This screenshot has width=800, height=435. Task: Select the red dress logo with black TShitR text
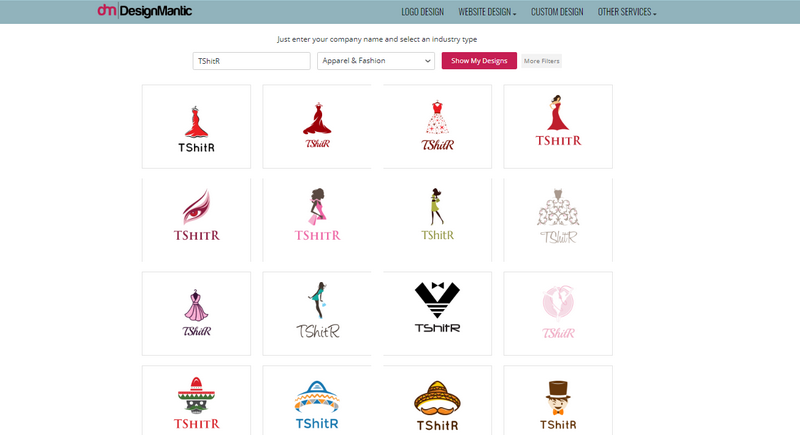coord(196,126)
